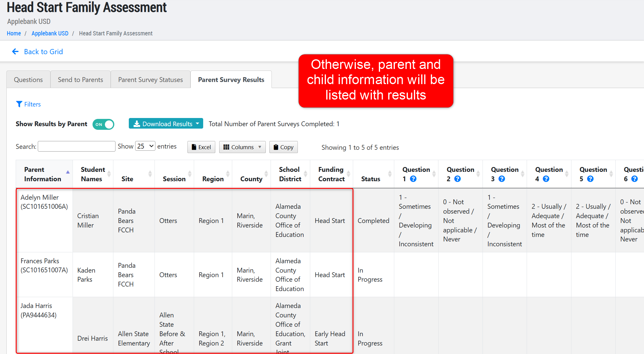Image resolution: width=644 pixels, height=354 pixels.
Task: Click the Question 4 help icon
Action: (x=546, y=179)
